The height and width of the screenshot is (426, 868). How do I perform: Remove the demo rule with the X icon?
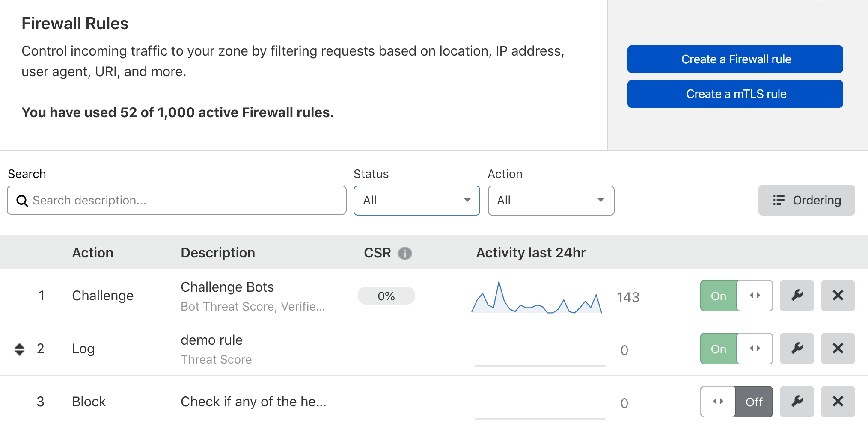point(838,349)
